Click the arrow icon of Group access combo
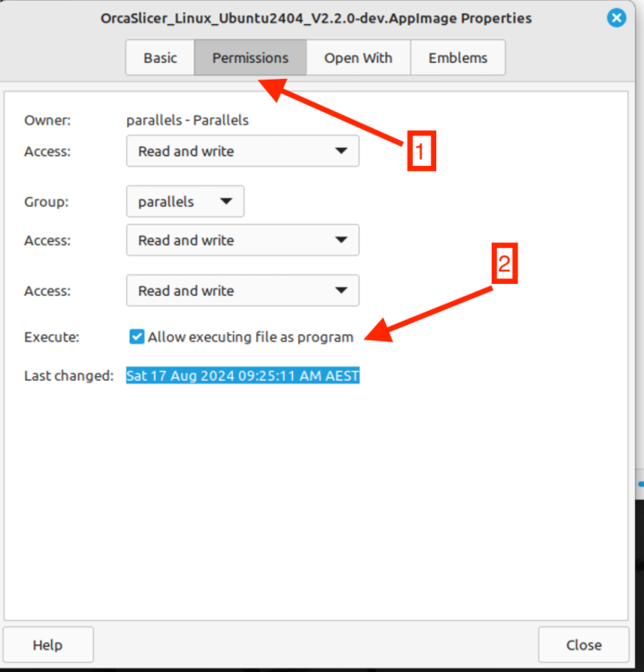The height and width of the screenshot is (672, 644). [341, 240]
